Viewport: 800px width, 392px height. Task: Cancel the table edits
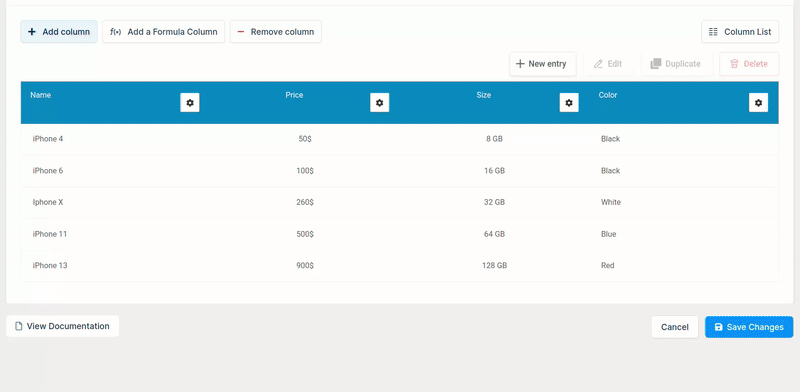[674, 327]
